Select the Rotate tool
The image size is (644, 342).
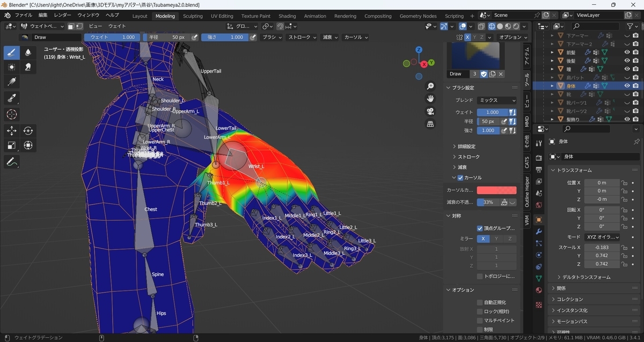point(28,130)
